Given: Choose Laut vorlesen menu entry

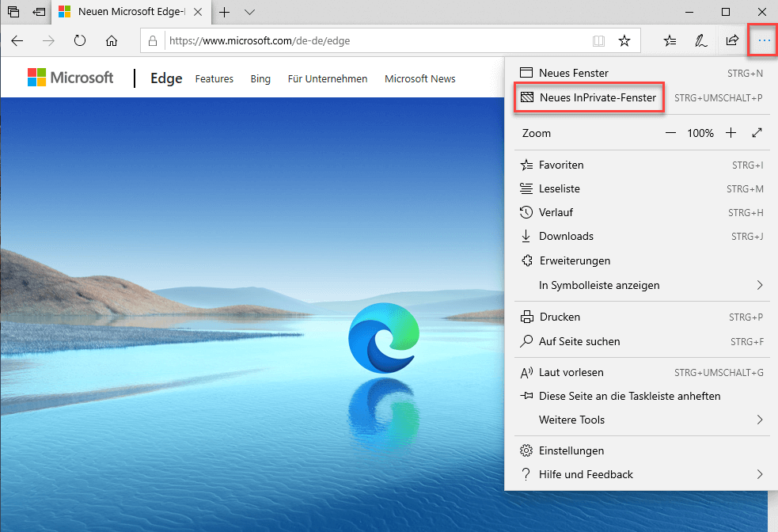Looking at the screenshot, I should tap(641, 372).
